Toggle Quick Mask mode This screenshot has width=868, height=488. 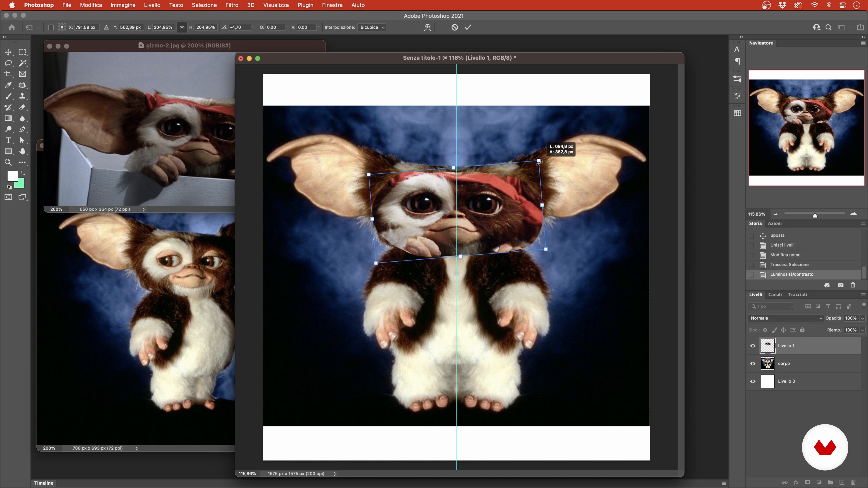point(8,197)
